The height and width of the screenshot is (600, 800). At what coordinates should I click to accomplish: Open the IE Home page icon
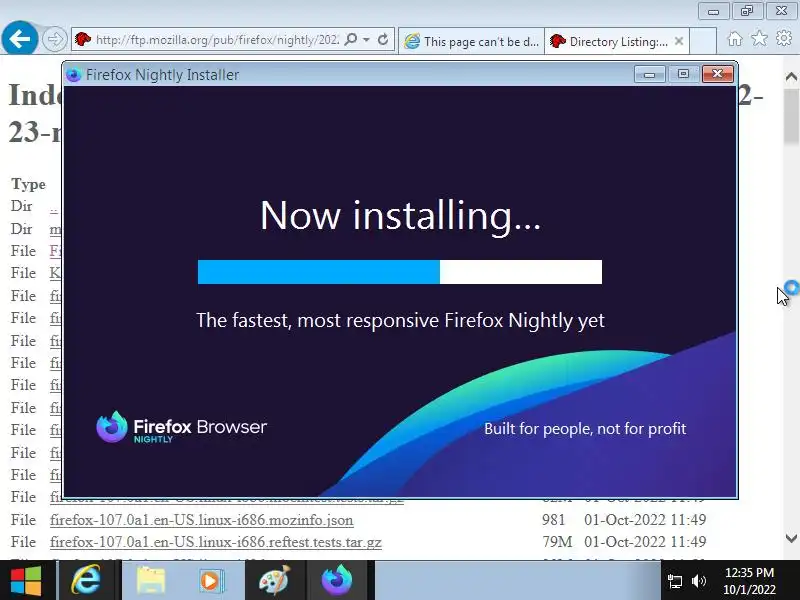coord(735,39)
